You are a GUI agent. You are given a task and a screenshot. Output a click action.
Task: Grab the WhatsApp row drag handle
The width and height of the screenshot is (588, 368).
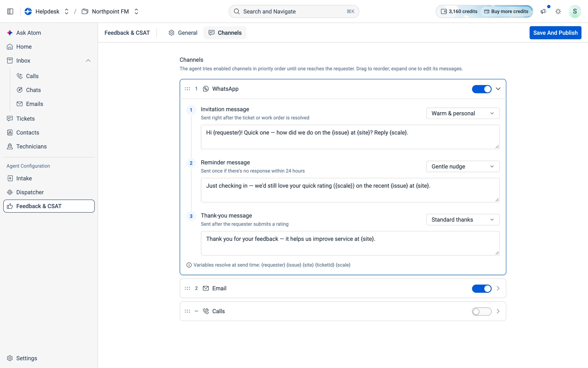click(187, 89)
